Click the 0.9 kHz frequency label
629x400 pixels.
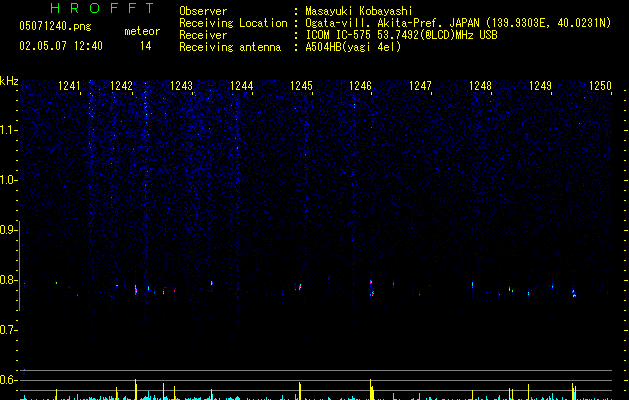pyautogui.click(x=8, y=230)
